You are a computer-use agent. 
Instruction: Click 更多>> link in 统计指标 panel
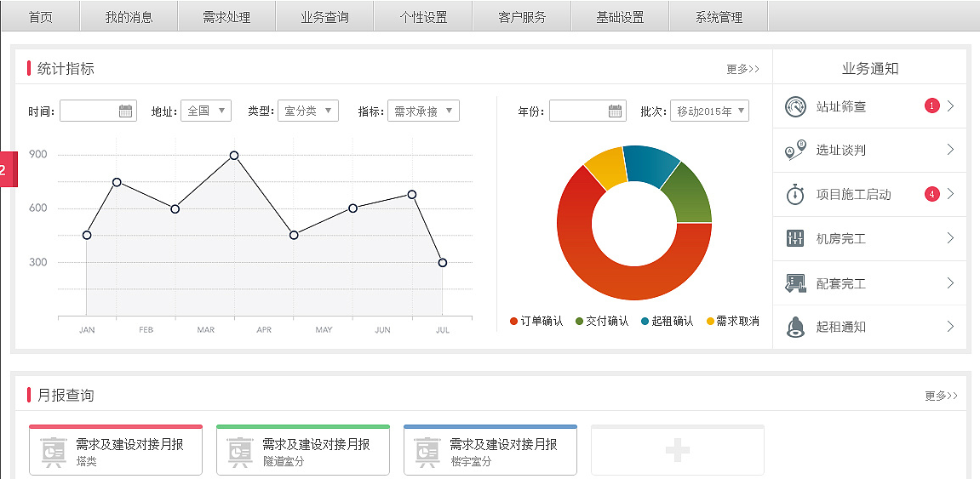742,69
